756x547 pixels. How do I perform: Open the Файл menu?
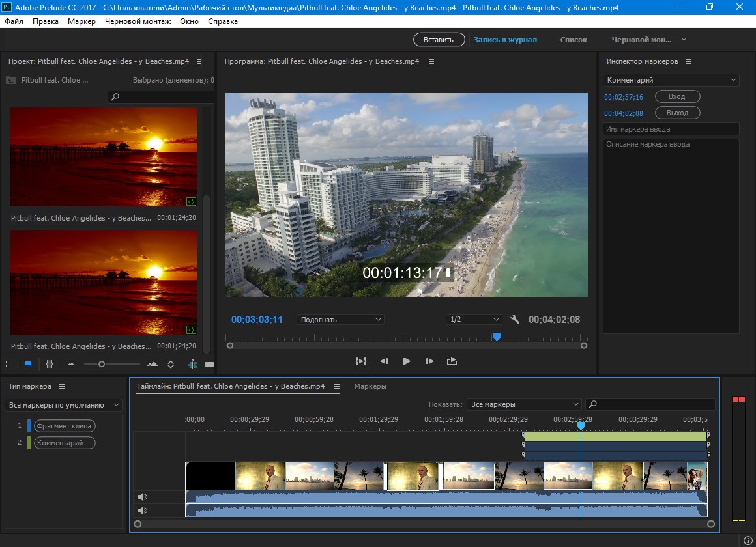tap(14, 21)
